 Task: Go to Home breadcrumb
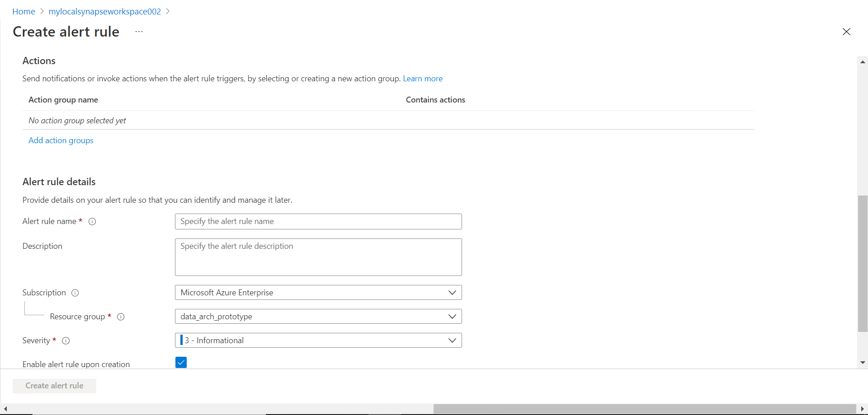24,12
